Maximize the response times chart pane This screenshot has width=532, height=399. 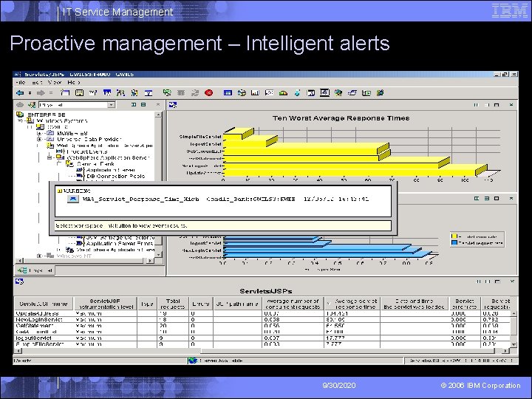coord(497,105)
